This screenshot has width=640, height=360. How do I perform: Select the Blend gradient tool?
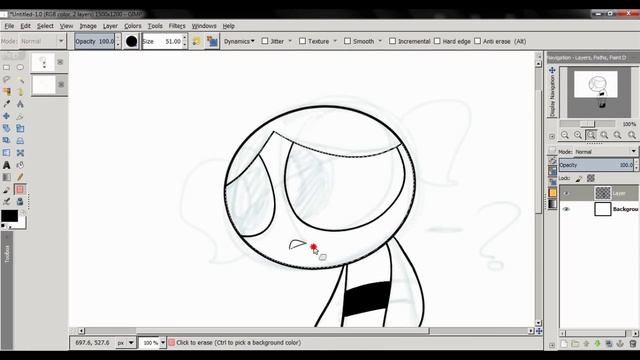pos(7,177)
